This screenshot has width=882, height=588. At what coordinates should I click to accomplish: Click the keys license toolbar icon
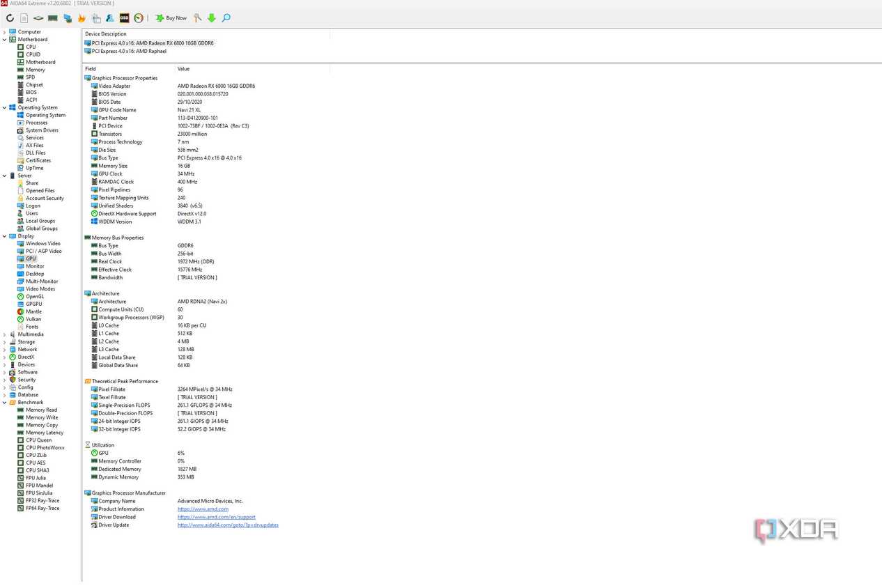(x=198, y=18)
